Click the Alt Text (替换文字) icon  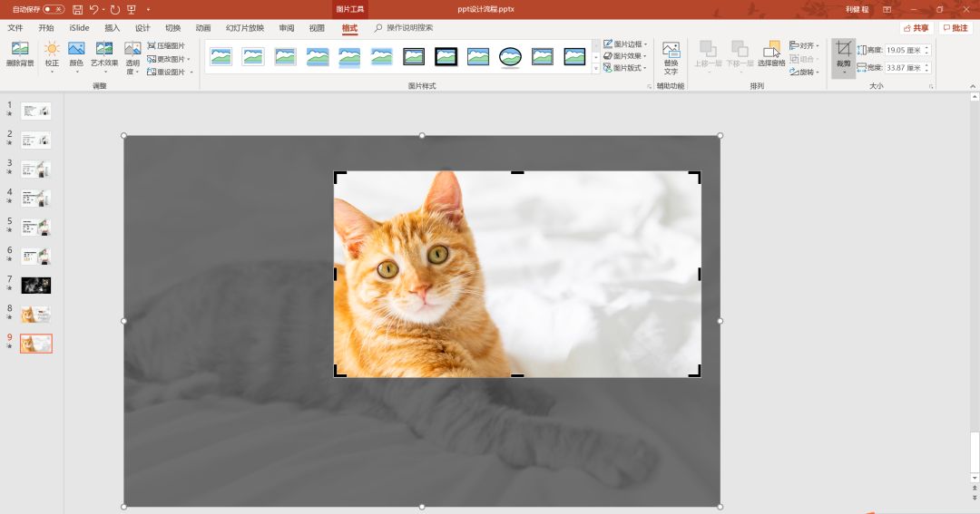pos(671,51)
